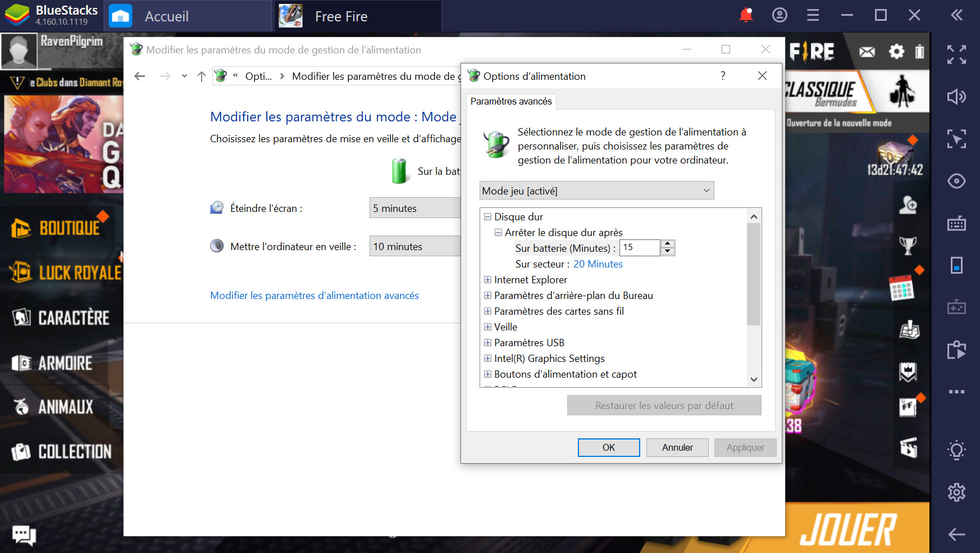Open ANIMAUX in Free Fire menu
The width and height of the screenshot is (980, 553).
click(53, 407)
